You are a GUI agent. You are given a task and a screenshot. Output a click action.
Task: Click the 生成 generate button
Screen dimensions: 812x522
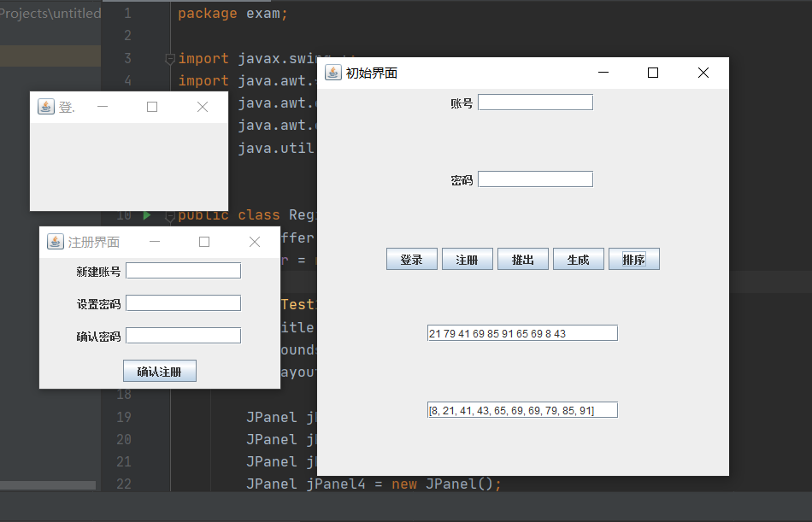tap(578, 258)
